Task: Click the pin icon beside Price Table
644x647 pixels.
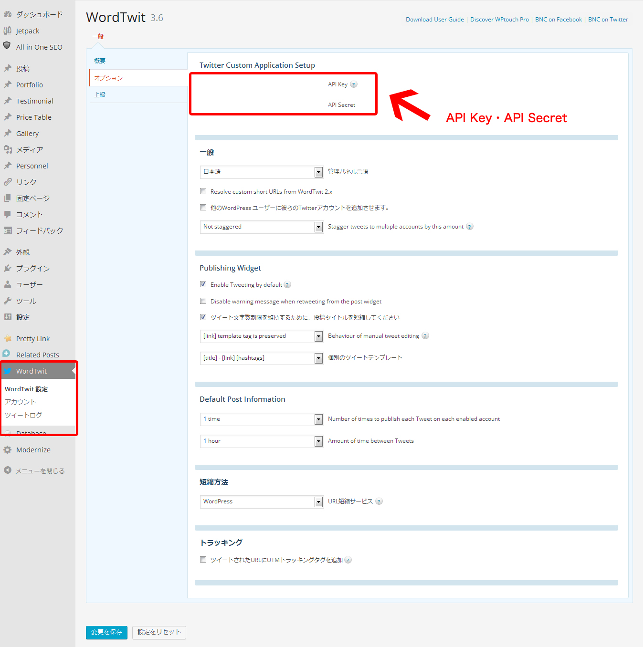Action: pyautogui.click(x=8, y=117)
